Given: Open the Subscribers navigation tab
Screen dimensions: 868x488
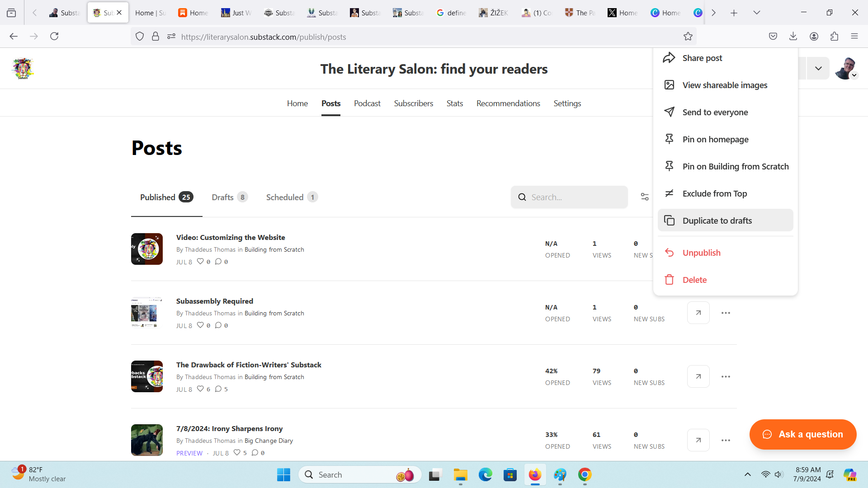Looking at the screenshot, I should 413,103.
